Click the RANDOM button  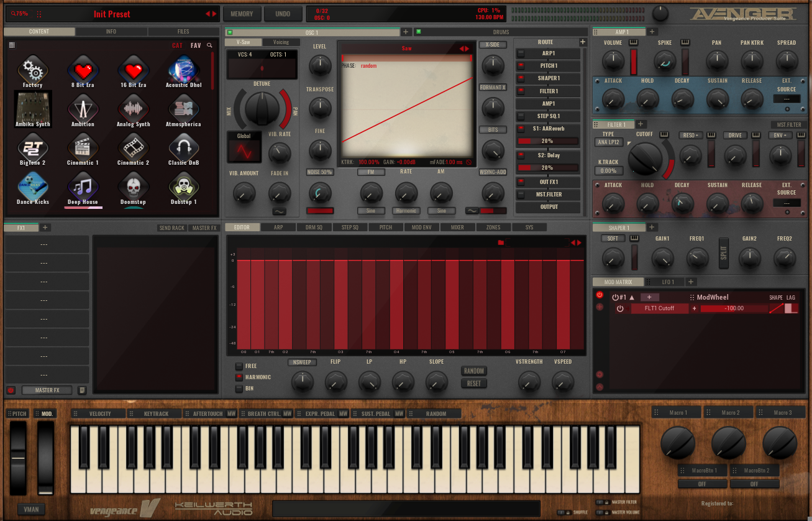click(x=474, y=371)
